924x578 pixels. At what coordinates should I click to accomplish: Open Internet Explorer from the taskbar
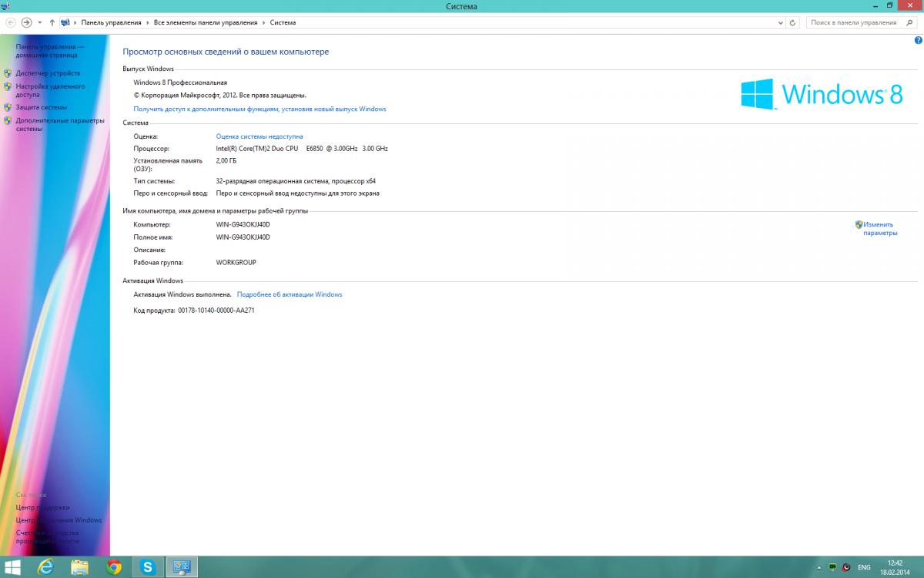click(x=45, y=566)
